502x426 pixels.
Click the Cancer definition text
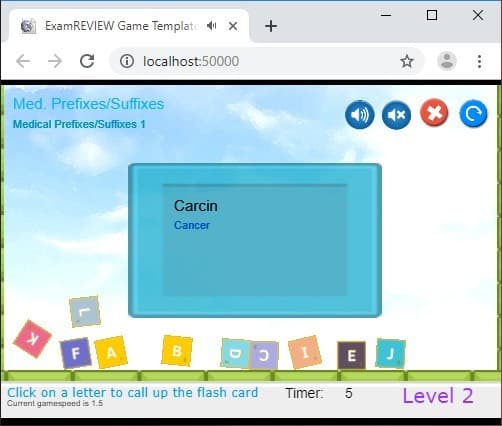tap(192, 225)
